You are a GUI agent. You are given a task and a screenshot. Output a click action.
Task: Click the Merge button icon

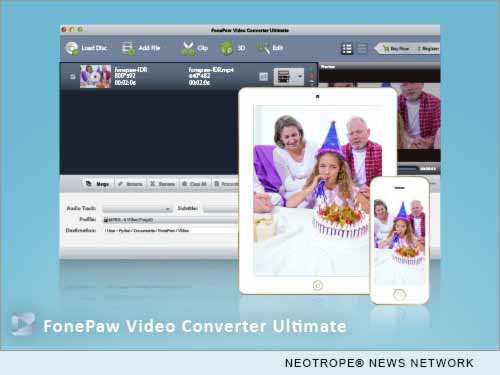(88, 184)
